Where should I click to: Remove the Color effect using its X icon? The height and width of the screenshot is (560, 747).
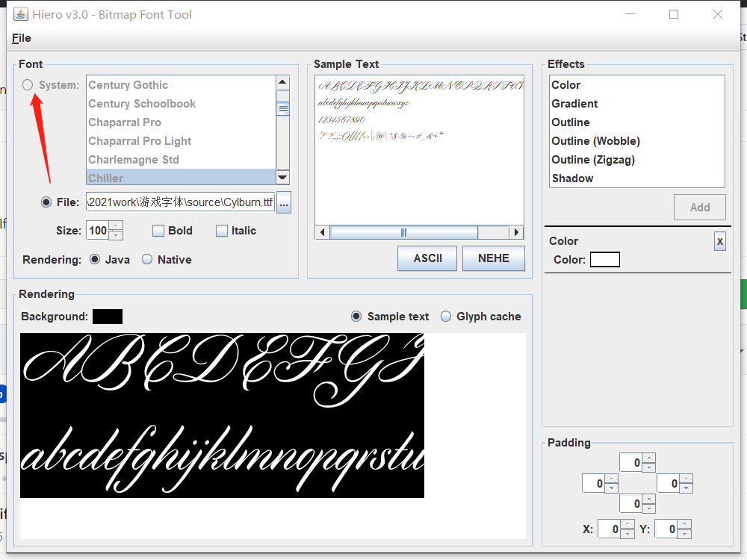(x=719, y=240)
